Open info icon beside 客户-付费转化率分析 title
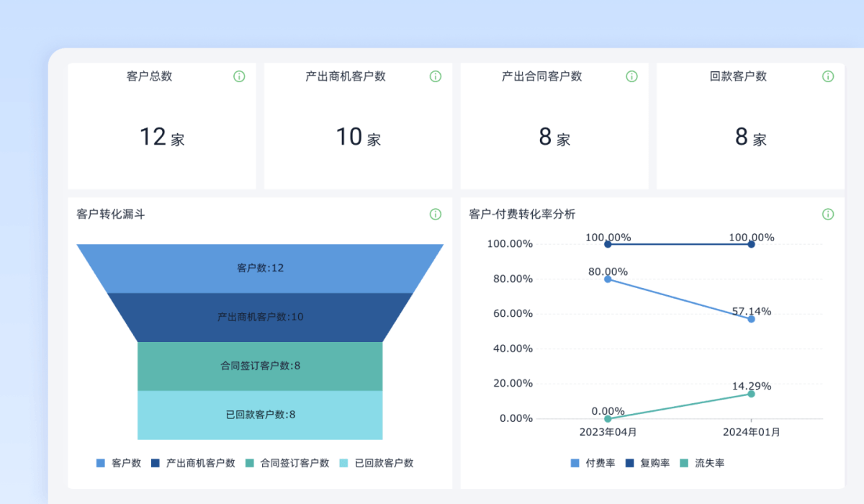The image size is (864, 504). click(828, 214)
